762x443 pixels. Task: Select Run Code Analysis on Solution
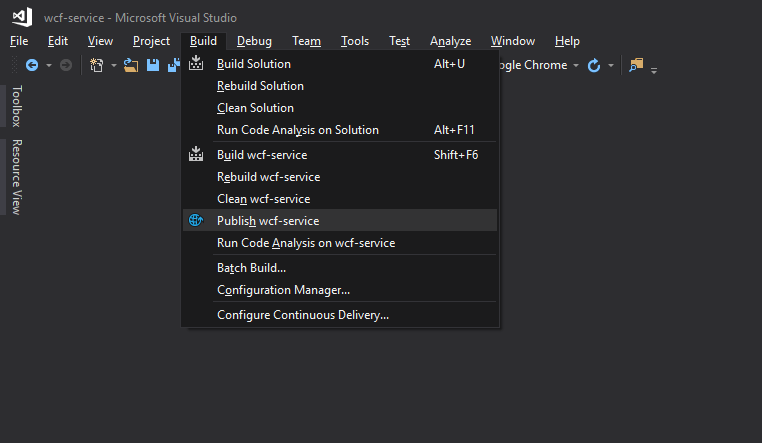click(x=340, y=130)
